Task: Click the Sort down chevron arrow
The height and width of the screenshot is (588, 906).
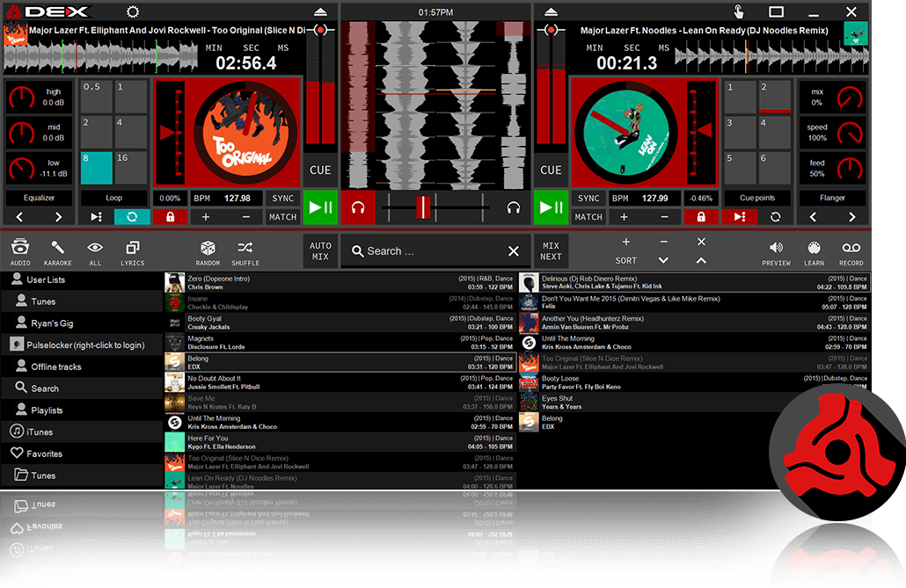Action: click(x=663, y=260)
